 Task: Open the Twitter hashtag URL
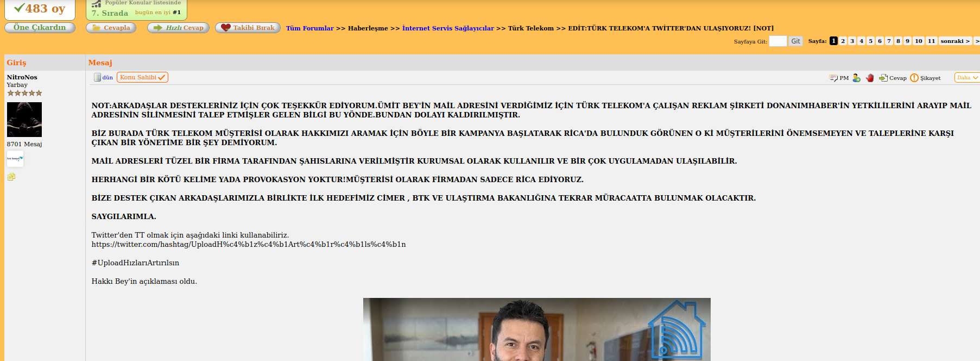point(249,244)
